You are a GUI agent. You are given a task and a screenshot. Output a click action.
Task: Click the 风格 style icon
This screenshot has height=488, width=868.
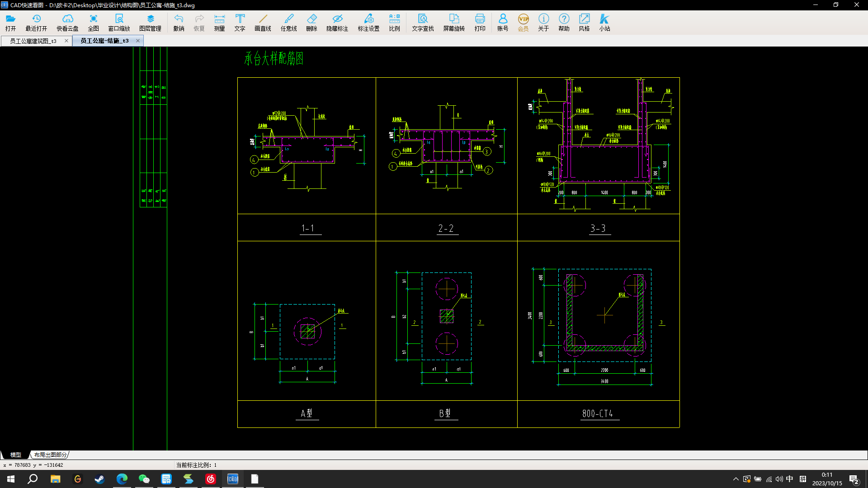tap(584, 22)
